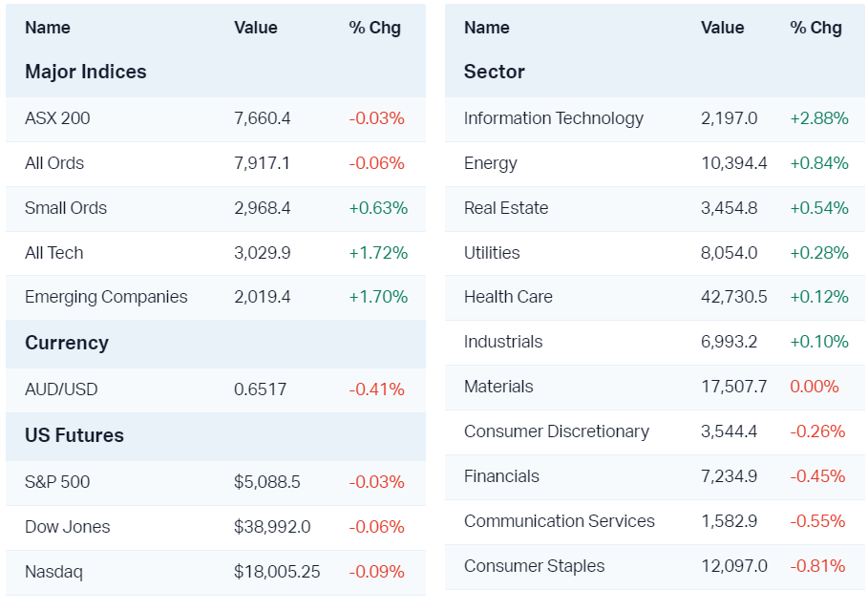Select the Nasdaq futures row
The image size is (868, 610).
pos(54,572)
